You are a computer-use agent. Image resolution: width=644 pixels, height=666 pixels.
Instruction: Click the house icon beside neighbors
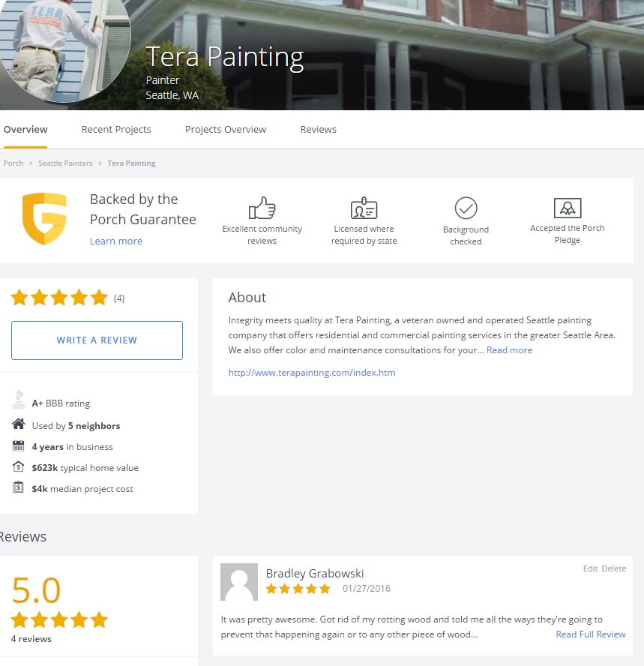[18, 424]
